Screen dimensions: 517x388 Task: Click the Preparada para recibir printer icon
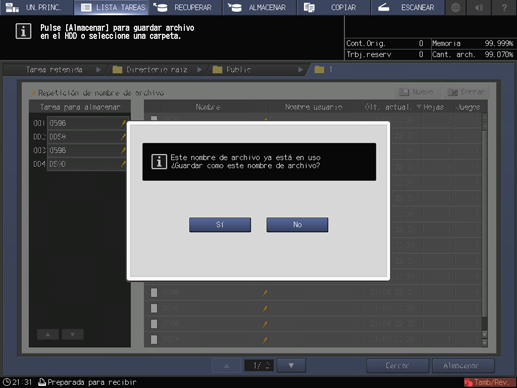pyautogui.click(x=42, y=382)
